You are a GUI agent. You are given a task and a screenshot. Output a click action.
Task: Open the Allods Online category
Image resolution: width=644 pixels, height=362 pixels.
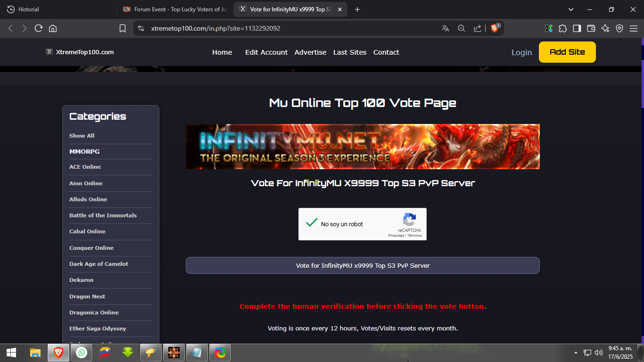[88, 199]
